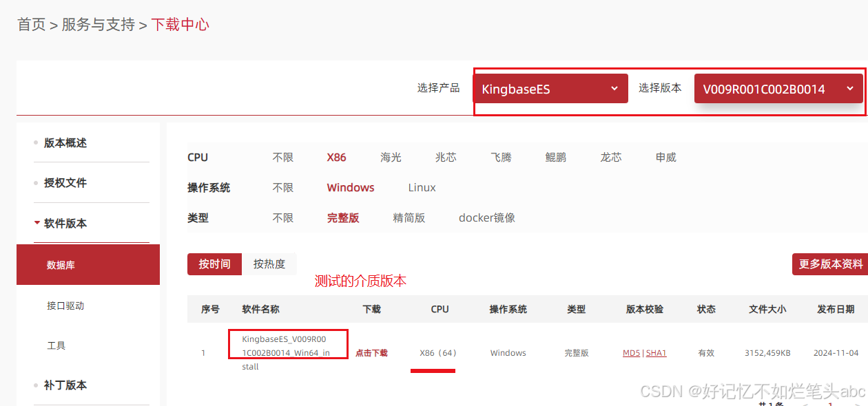Choose the 飞腾 CPU filter option
Image resolution: width=868 pixels, height=406 pixels.
coord(501,157)
